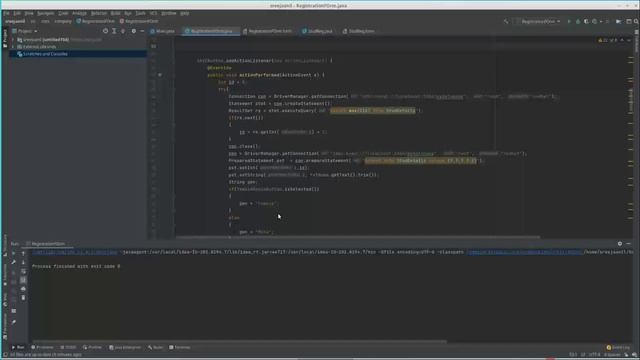Toggle scroll to end in Run console
The width and height of the screenshot is (640, 360).
click(23, 280)
